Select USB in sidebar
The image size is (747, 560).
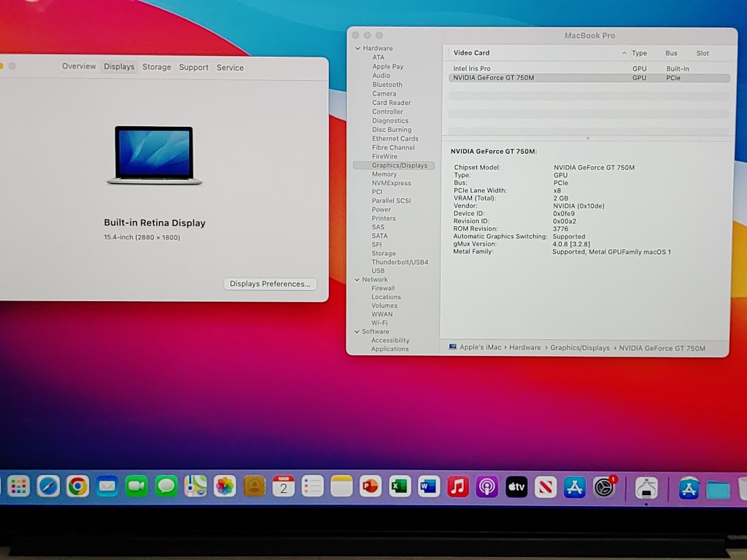click(x=378, y=271)
